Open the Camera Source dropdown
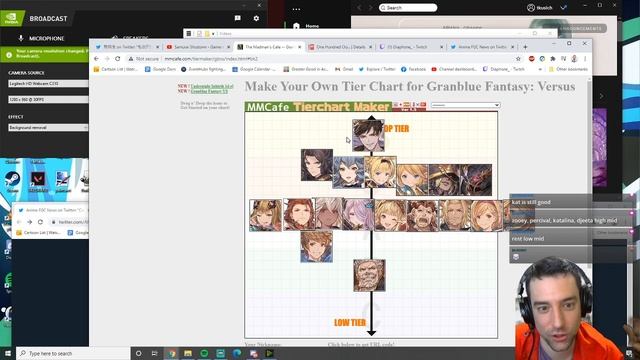The height and width of the screenshot is (360, 640). [48, 83]
